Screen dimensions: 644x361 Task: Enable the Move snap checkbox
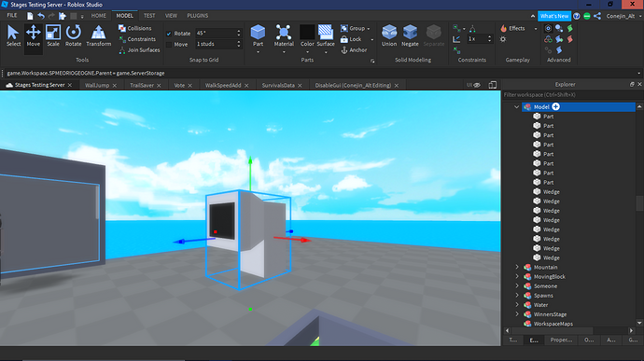pos(169,45)
